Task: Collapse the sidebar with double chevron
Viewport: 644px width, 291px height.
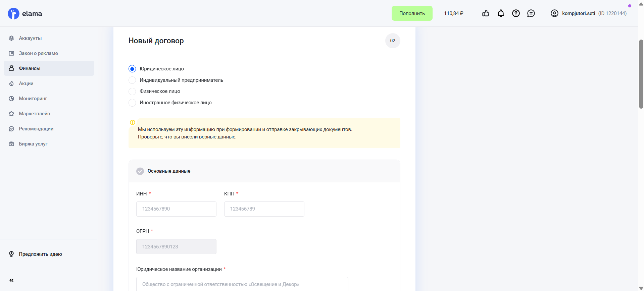Action: coord(11,280)
